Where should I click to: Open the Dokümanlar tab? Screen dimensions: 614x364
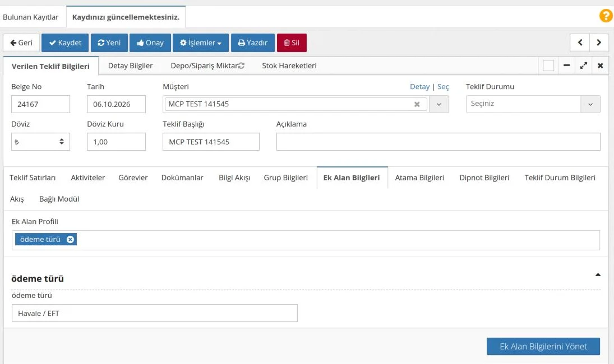(x=182, y=178)
